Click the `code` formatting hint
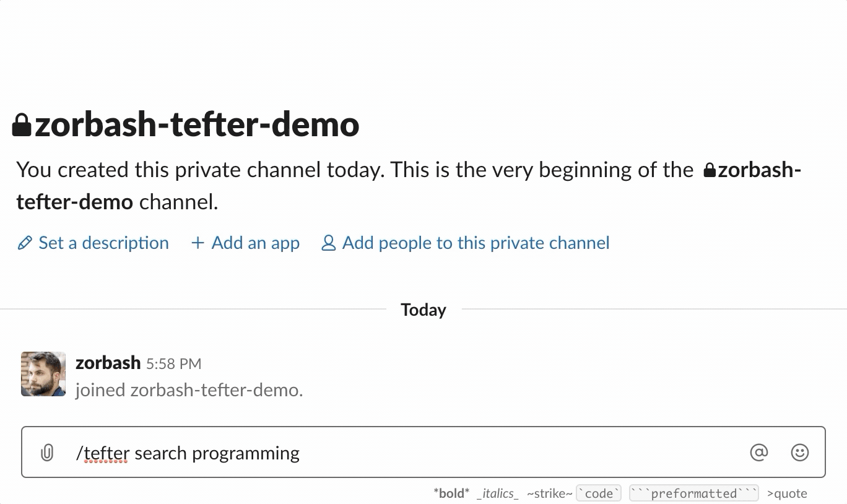The width and height of the screenshot is (847, 504). [598, 493]
